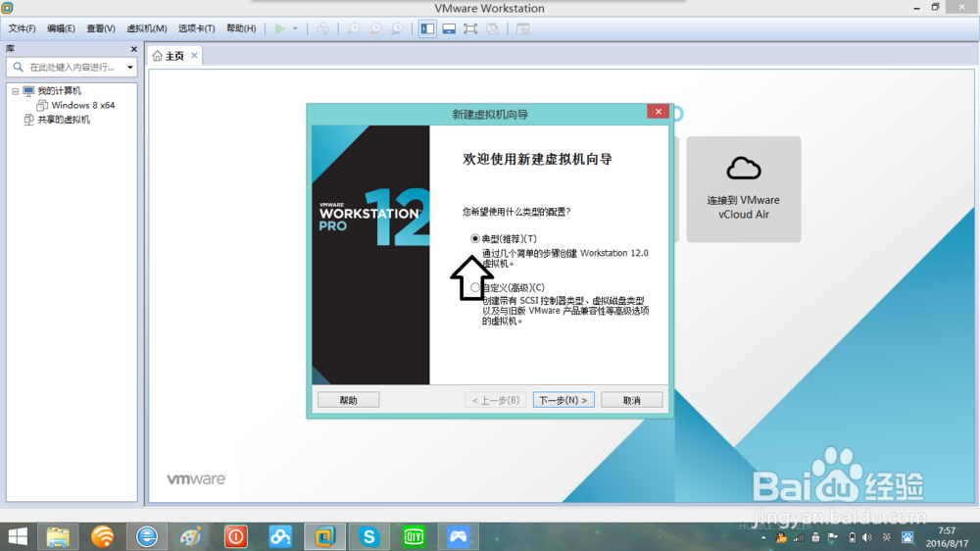Click the full screen mode icon
The image size is (980, 551).
[x=470, y=28]
